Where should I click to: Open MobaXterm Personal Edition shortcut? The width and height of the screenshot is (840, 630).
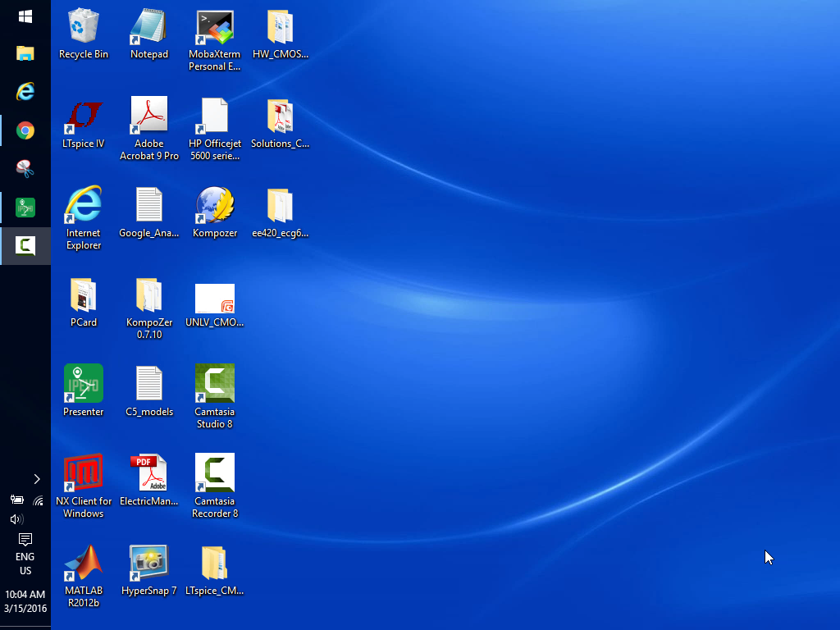pyautogui.click(x=215, y=28)
